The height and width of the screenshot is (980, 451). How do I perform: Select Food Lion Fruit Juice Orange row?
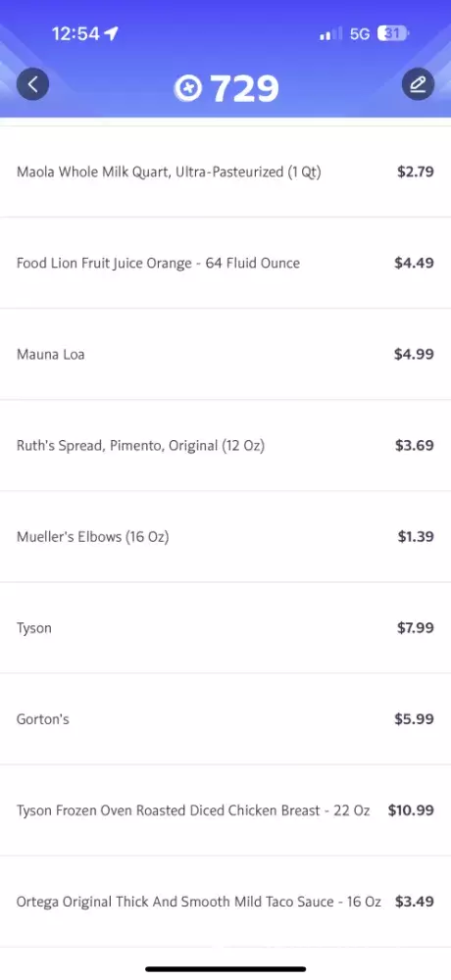point(225,263)
